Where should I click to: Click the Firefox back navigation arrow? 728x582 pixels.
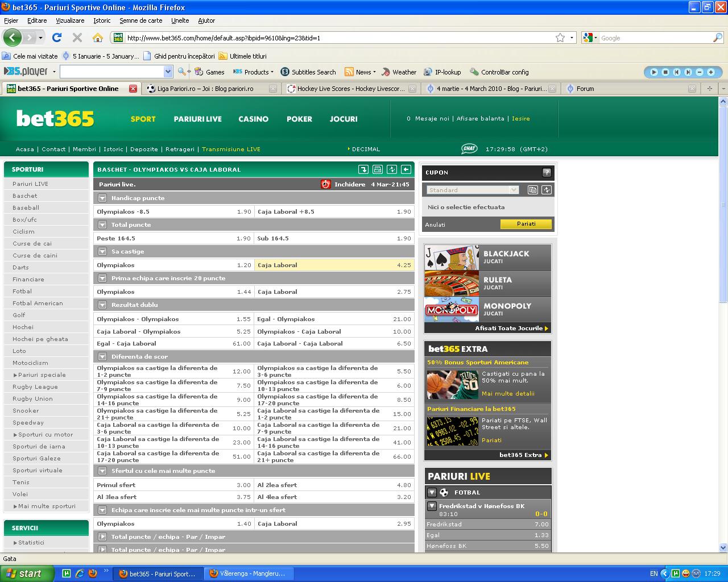coord(12,38)
